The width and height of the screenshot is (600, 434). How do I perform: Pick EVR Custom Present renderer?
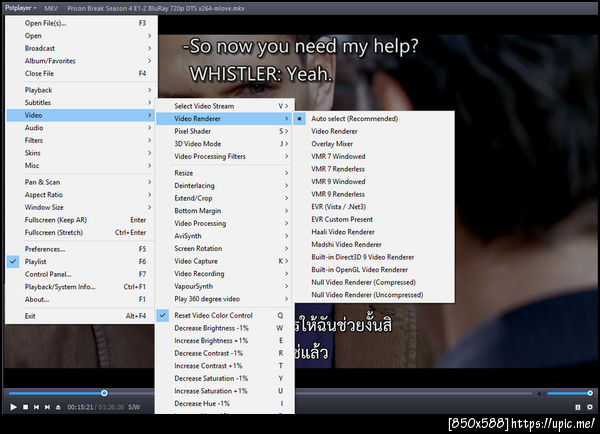(x=373, y=220)
